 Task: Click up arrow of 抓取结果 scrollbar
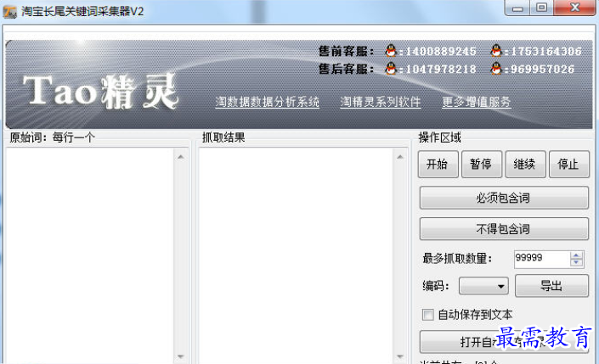(400, 157)
